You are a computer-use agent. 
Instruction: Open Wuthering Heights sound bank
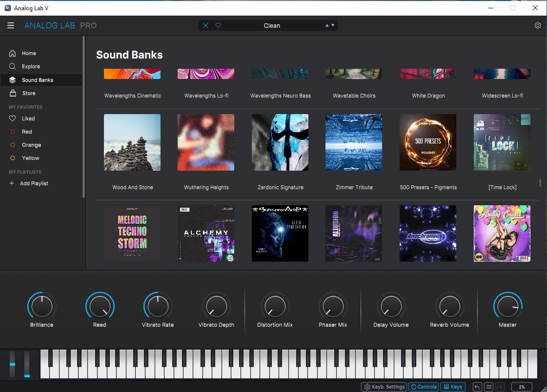(x=206, y=142)
